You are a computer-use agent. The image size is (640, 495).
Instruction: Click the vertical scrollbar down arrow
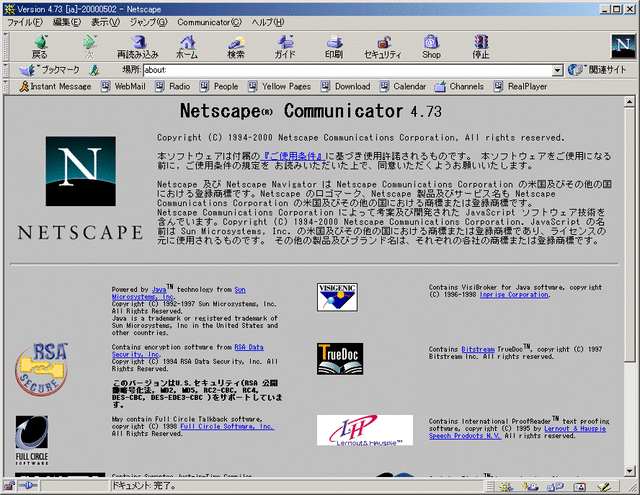click(629, 471)
